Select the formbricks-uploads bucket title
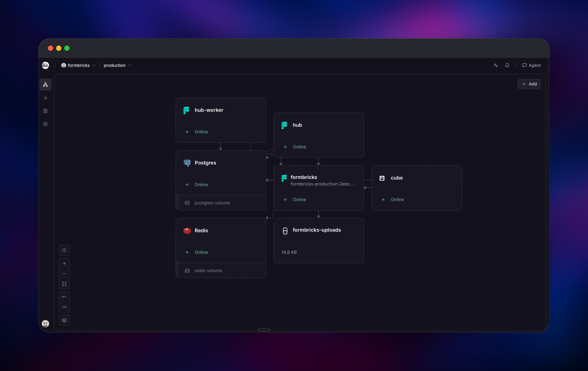This screenshot has height=371, width=588. point(317,230)
